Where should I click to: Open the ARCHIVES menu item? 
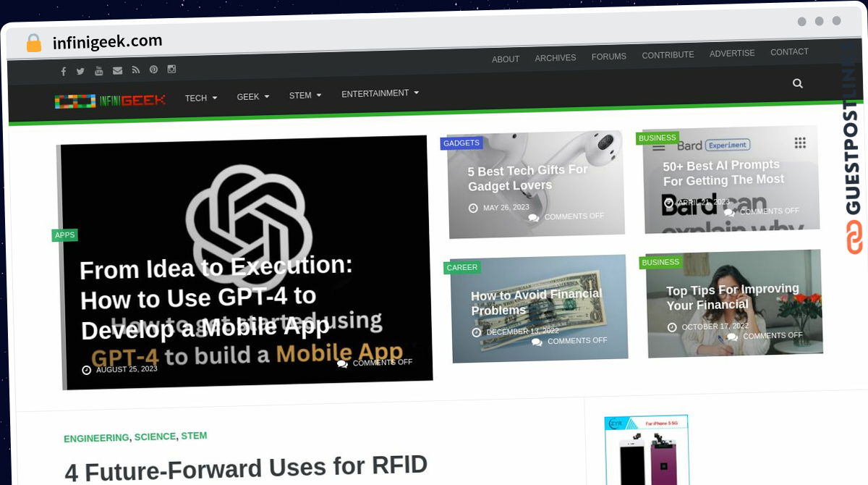point(556,58)
